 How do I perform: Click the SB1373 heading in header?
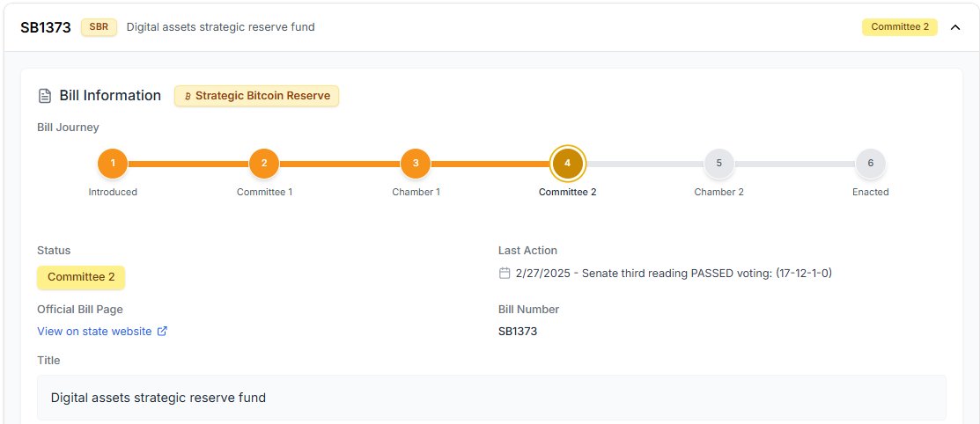(x=46, y=27)
